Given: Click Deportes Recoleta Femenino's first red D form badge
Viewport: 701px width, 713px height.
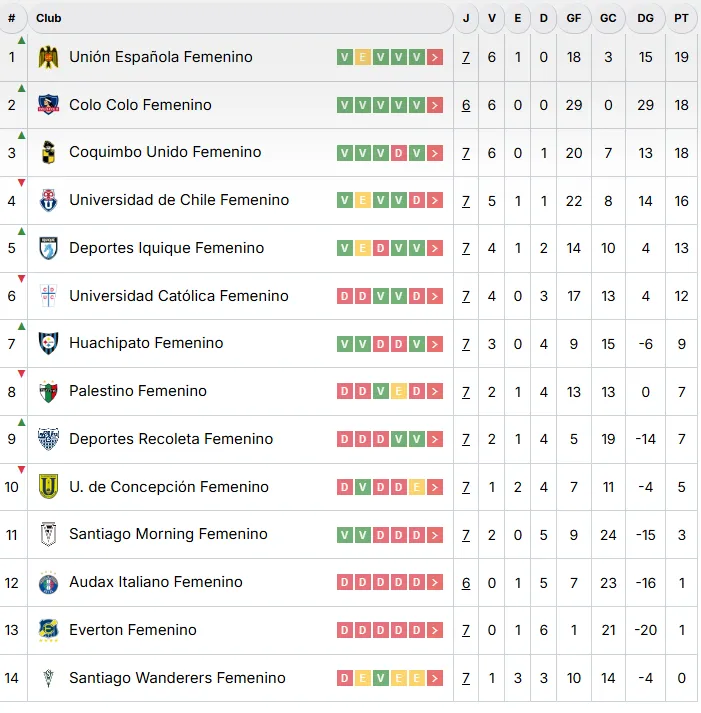Looking at the screenshot, I should tap(345, 439).
